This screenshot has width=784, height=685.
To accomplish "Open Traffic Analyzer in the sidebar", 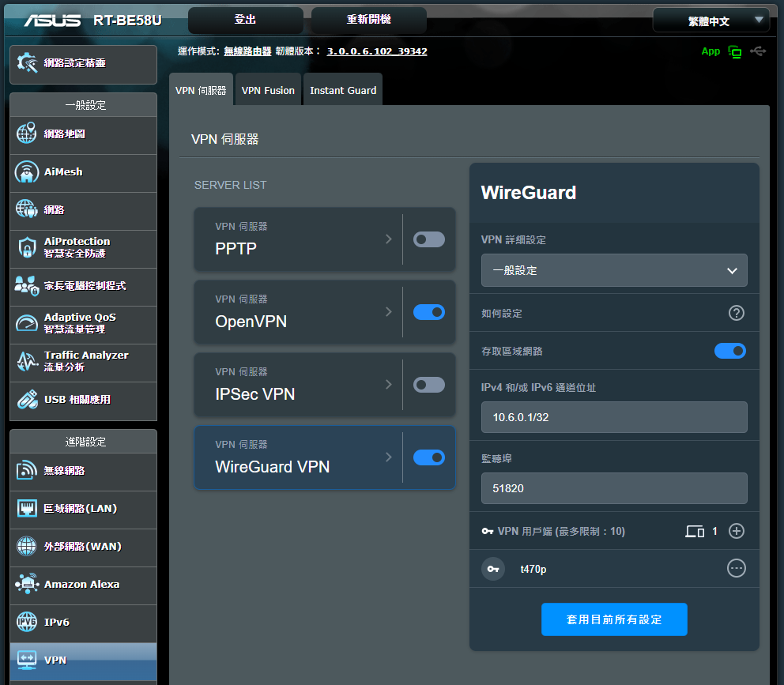I will 83,362.
